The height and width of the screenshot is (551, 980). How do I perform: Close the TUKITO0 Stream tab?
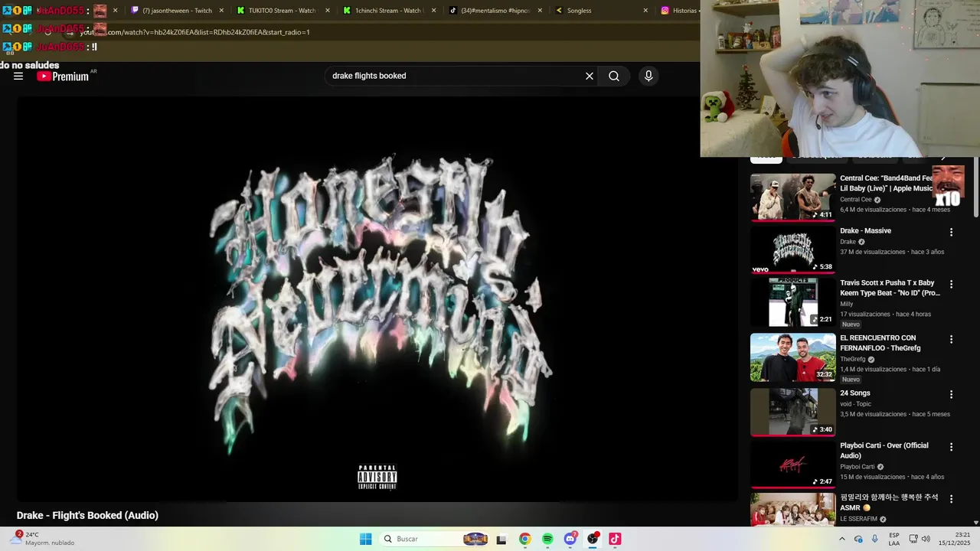328,11
